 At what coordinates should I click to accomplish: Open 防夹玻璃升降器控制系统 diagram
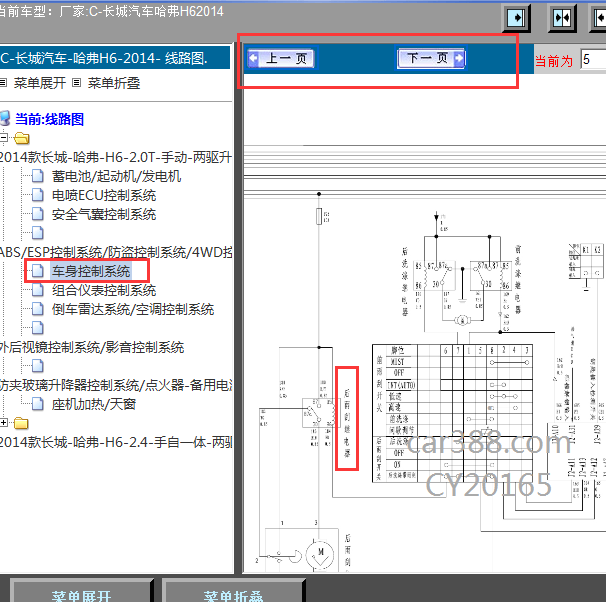point(116,385)
